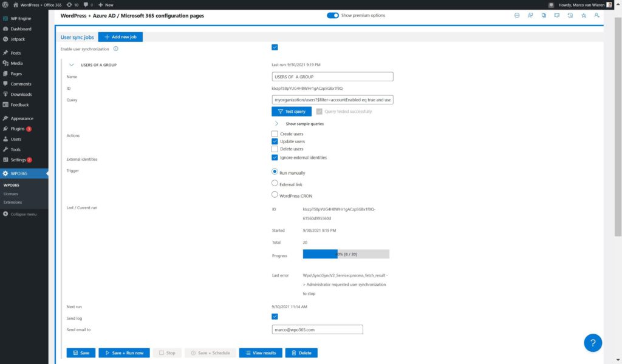The image size is (622, 364).
Task: Click the Pages icon in sidebar
Action: [5, 73]
